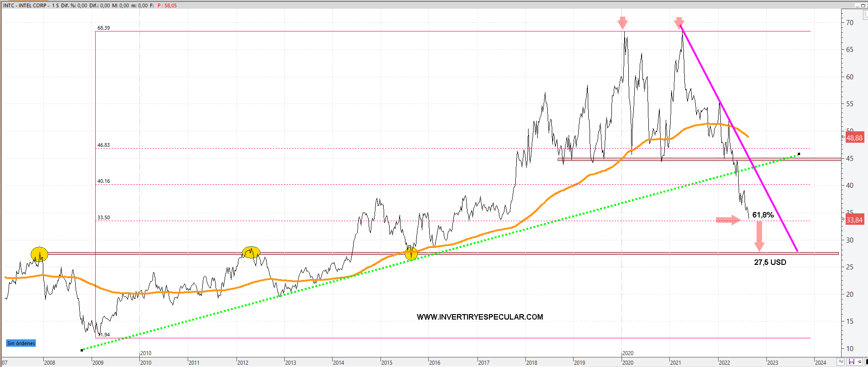Viewport: 868px width, 367px height.
Task: Click the blue zigzag chart-type icon
Action: (x=841, y=362)
